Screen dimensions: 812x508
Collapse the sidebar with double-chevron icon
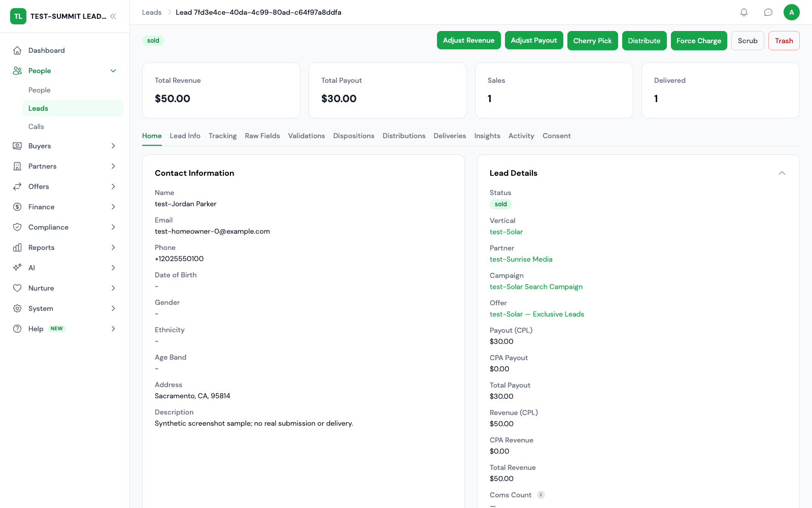pyautogui.click(x=113, y=16)
